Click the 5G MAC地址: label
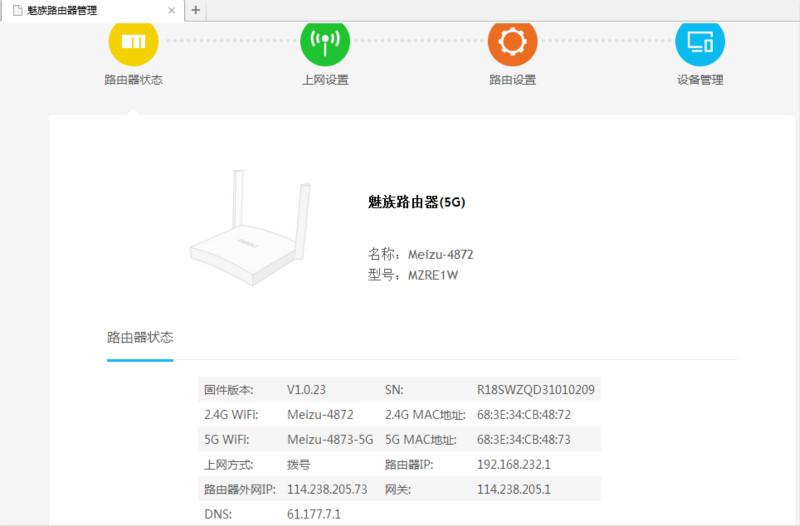The image size is (800, 526). coord(420,439)
